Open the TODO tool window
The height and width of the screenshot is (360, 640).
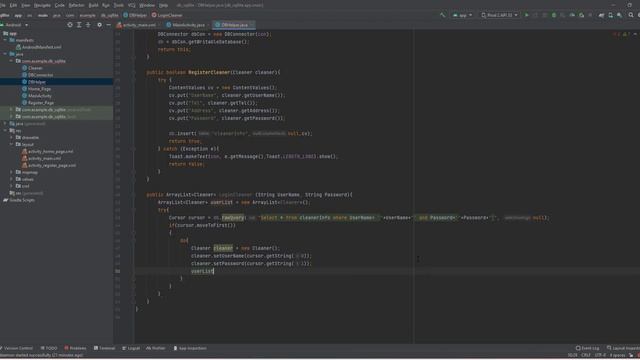pyautogui.click(x=49, y=348)
